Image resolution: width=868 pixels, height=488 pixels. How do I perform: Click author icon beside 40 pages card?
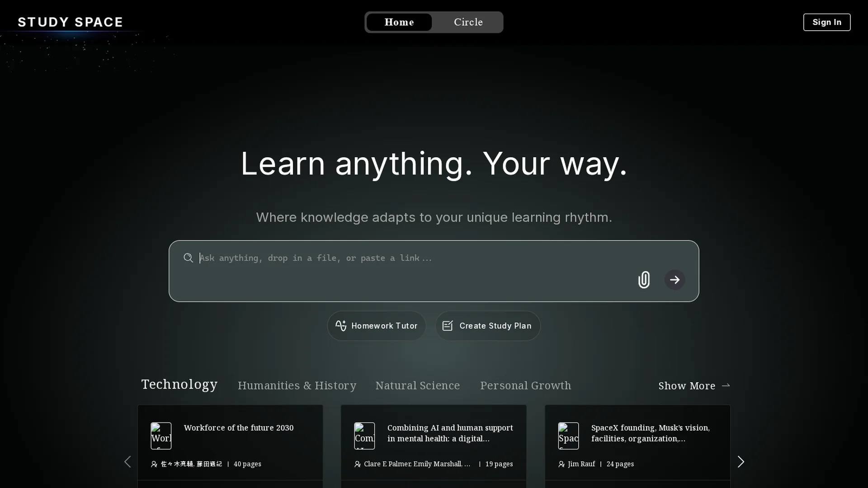click(x=154, y=464)
